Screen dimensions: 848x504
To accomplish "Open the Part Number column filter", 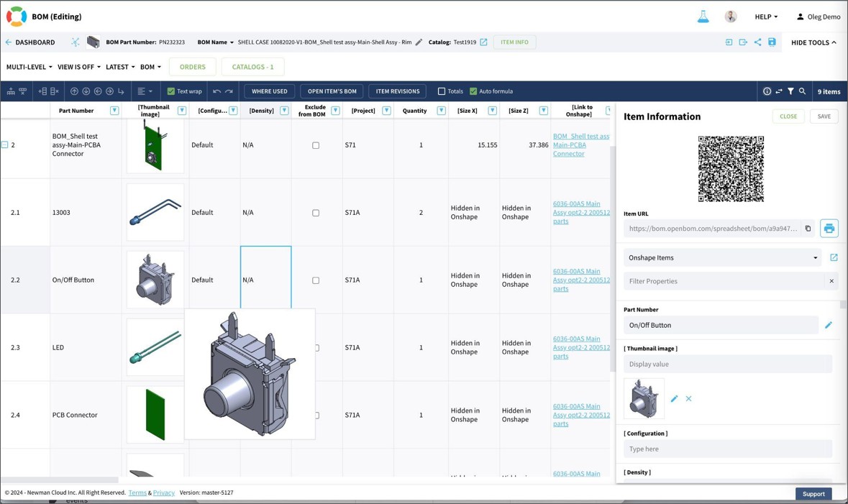I will (114, 111).
